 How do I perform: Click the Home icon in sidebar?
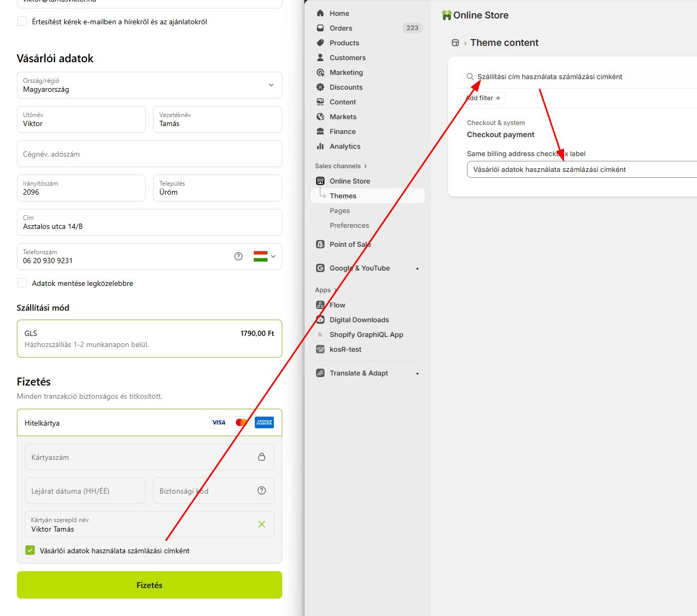click(320, 13)
